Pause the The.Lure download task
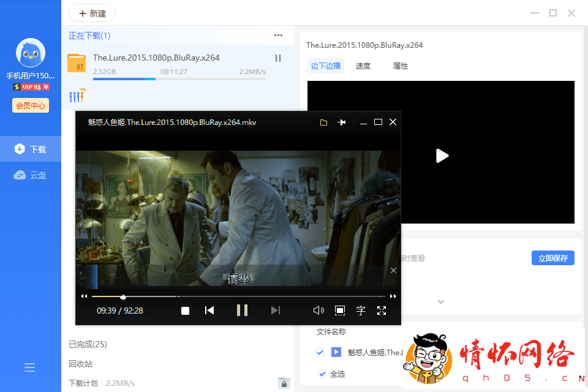588x392 pixels. (278, 58)
